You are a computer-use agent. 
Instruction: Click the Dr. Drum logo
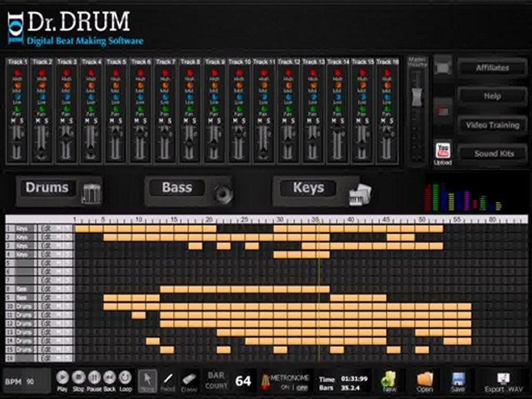pos(75,28)
